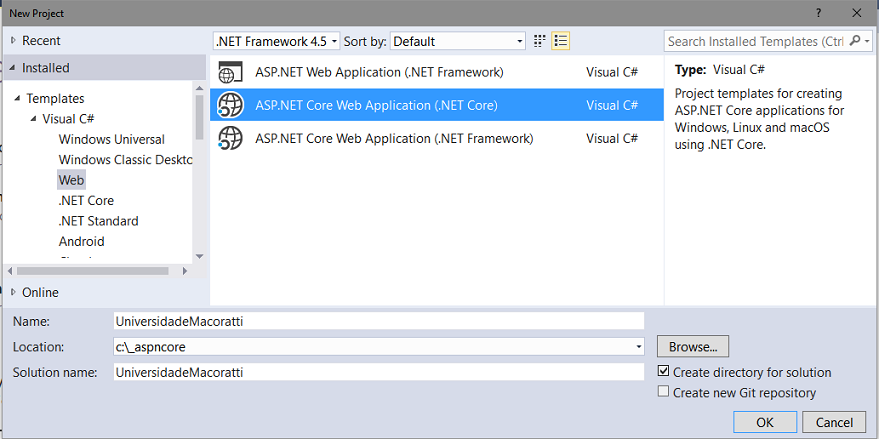Enable Create new Git repository checkbox
Image resolution: width=879 pixels, height=439 pixels.
664,391
